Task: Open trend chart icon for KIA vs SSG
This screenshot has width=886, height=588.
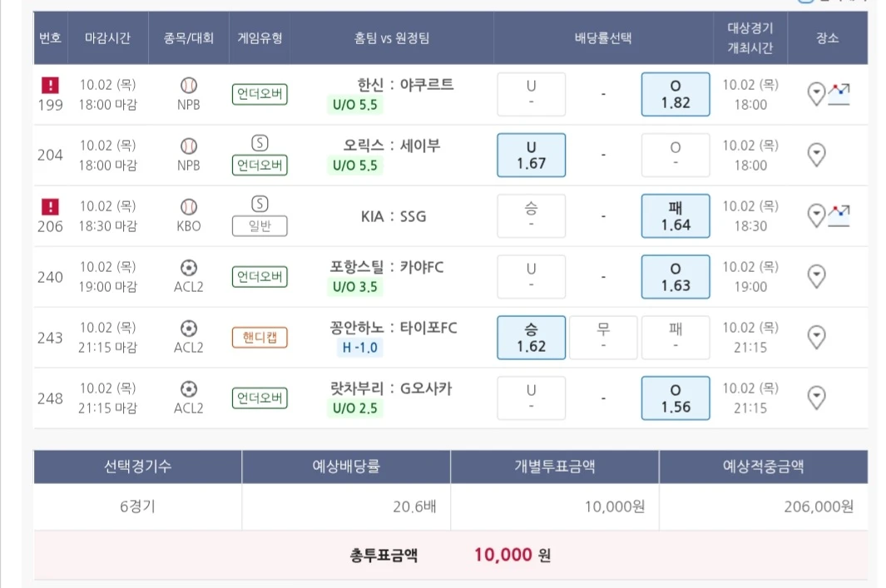Action: tap(839, 215)
